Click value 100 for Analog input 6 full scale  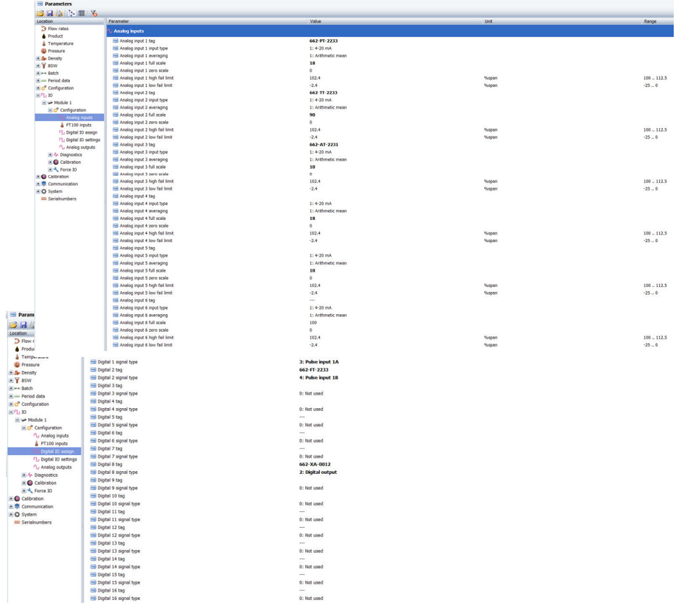tap(313, 323)
